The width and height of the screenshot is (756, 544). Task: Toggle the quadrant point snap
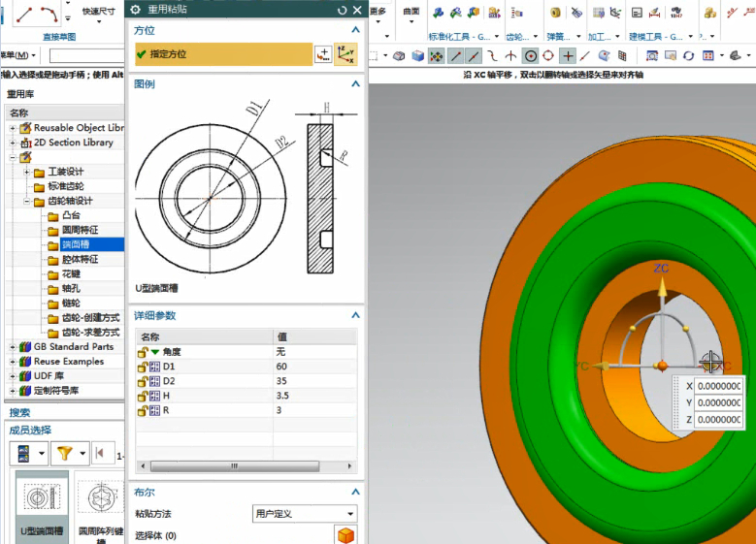point(548,56)
